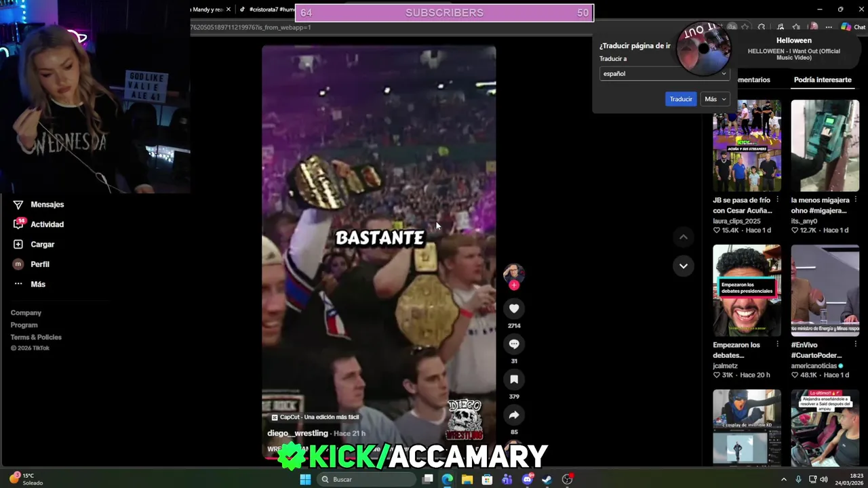
Task: Open the weather widget showing 15°C
Action: 27,479
